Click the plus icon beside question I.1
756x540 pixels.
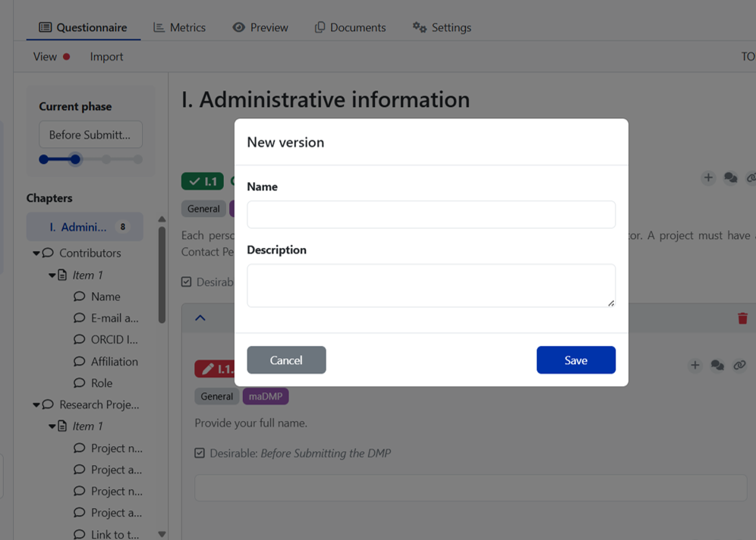tap(707, 177)
